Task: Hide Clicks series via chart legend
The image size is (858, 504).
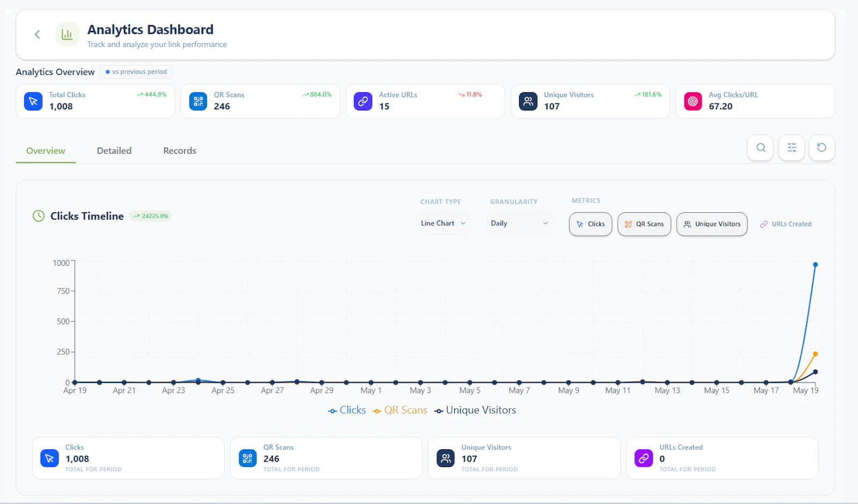Action: coord(347,410)
